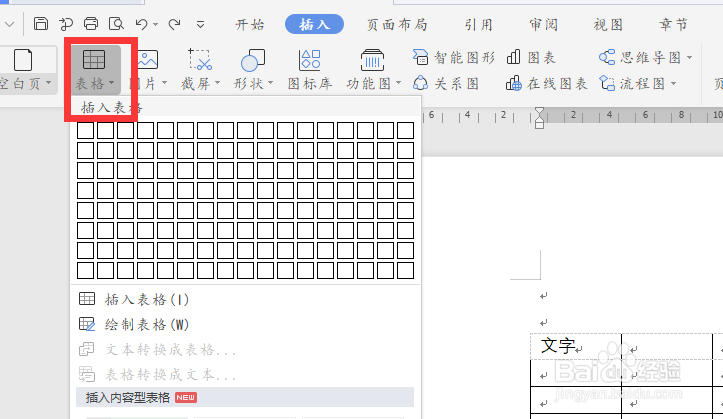Select the bottom-right cell of the table grid
This screenshot has height=419, width=723.
(x=405, y=271)
